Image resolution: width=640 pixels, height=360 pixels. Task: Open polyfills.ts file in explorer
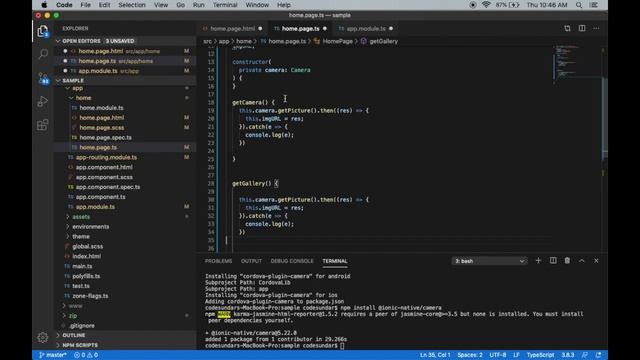[86, 276]
